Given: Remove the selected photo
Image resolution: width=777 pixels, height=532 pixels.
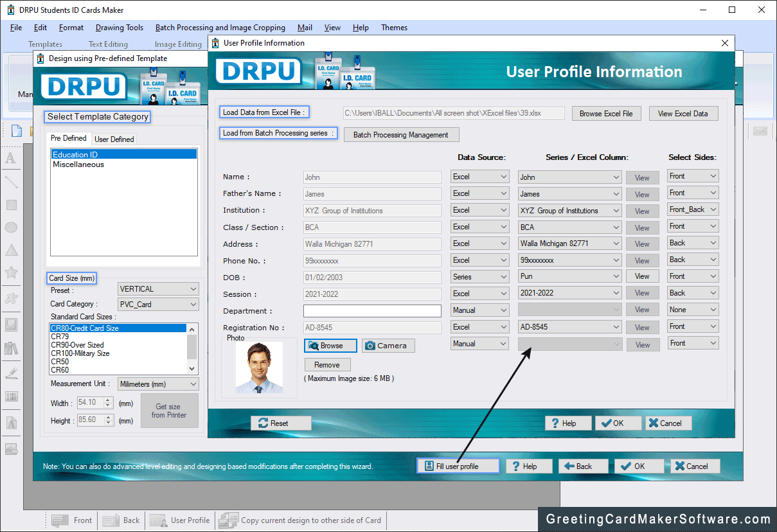Looking at the screenshot, I should [x=327, y=365].
